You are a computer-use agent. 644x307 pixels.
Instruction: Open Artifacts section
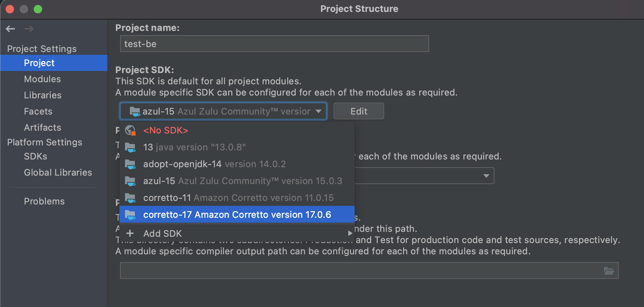click(54, 128)
